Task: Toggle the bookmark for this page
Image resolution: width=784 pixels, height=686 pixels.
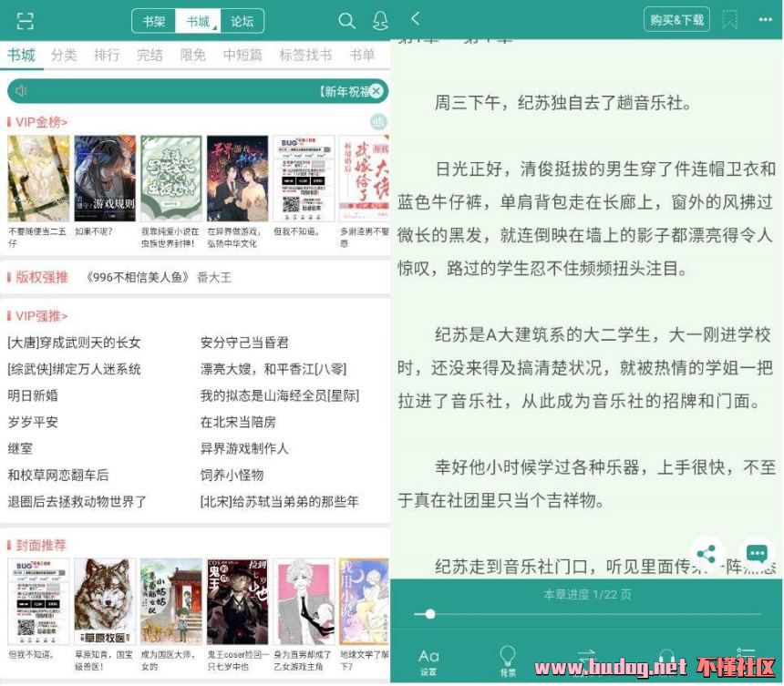Action: click(730, 19)
